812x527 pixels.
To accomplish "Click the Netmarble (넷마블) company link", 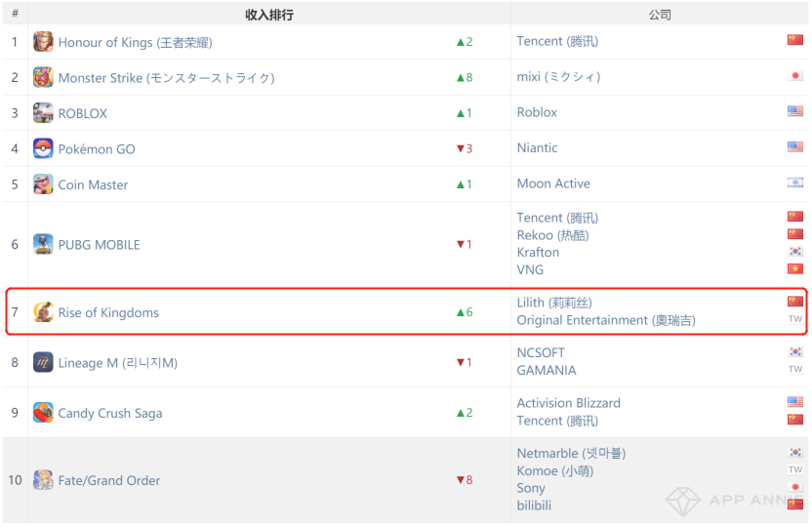I will [x=570, y=454].
